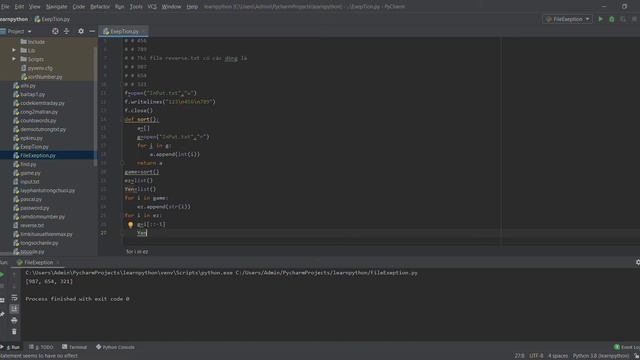Click the project tree vertical scrollbar
Image resolution: width=640 pixels, height=360 pixels.
click(x=96, y=106)
